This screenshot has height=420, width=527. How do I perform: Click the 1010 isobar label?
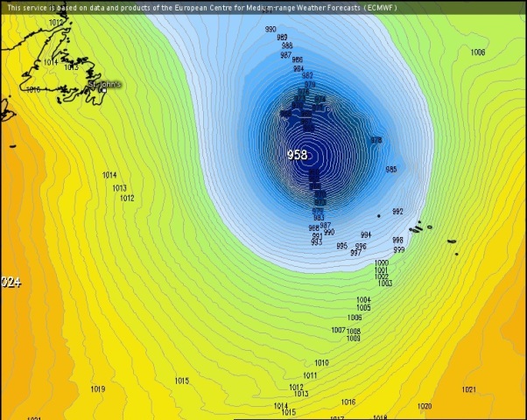coord(321,362)
